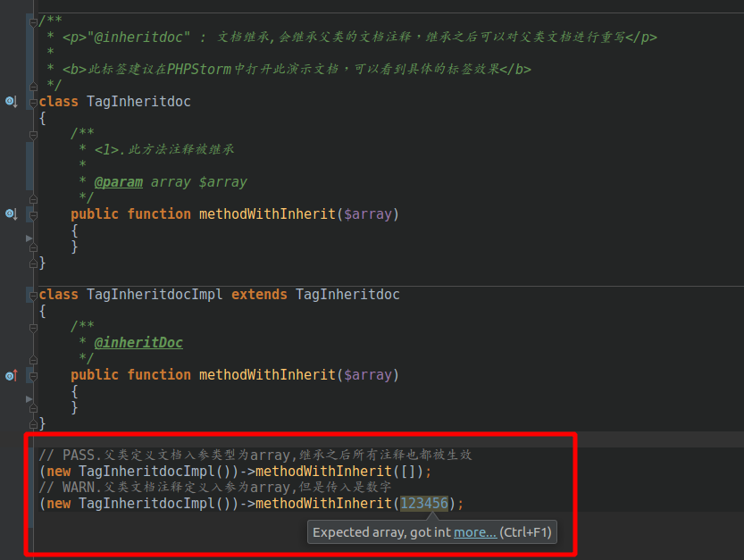Fold methodWithInherit function in TagInheritdocImpl

33,376
